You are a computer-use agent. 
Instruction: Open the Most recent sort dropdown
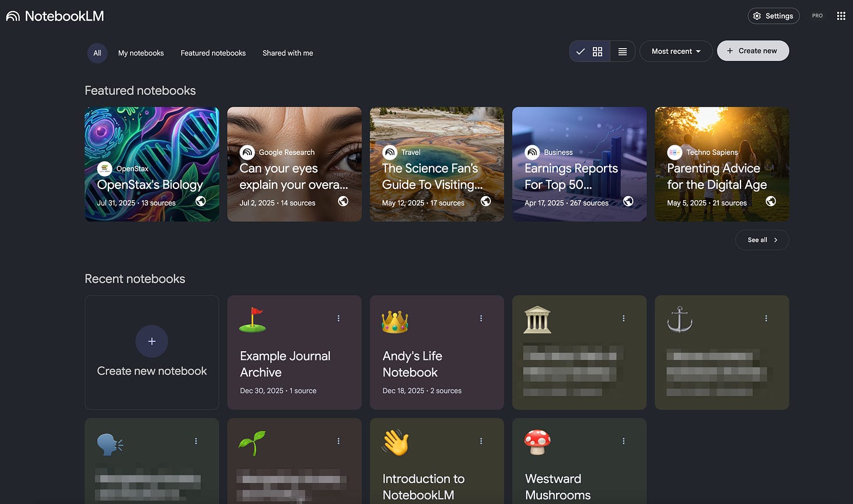click(676, 52)
